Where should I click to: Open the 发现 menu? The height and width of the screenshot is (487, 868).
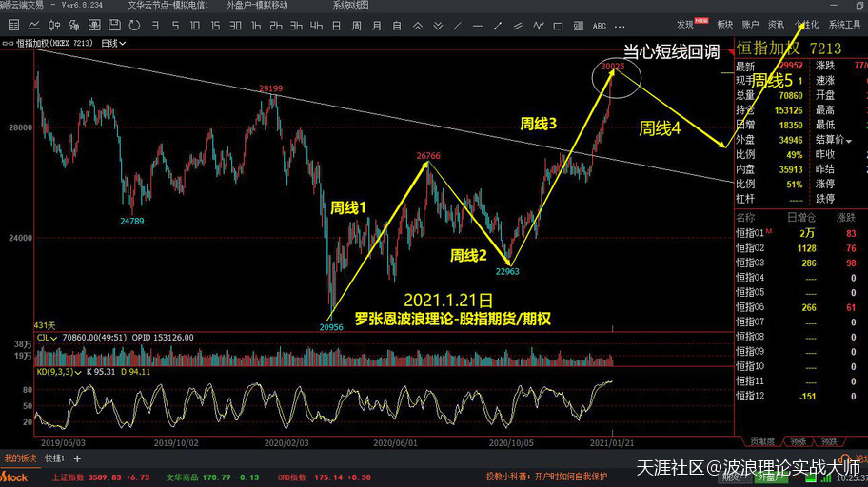click(685, 25)
